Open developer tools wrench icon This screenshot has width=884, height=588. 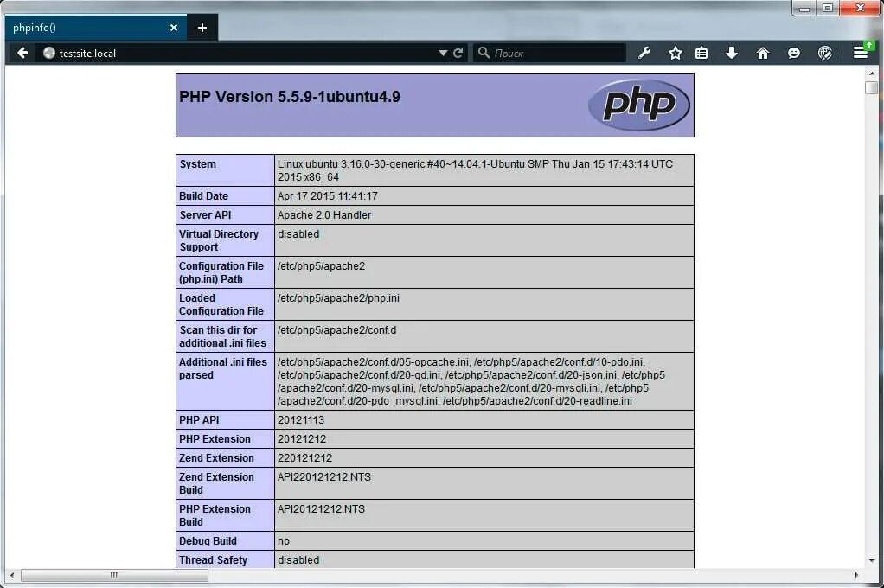tap(644, 53)
